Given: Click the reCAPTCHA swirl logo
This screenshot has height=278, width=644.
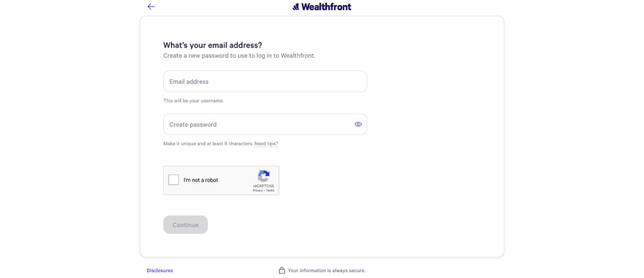Looking at the screenshot, I should (263, 177).
